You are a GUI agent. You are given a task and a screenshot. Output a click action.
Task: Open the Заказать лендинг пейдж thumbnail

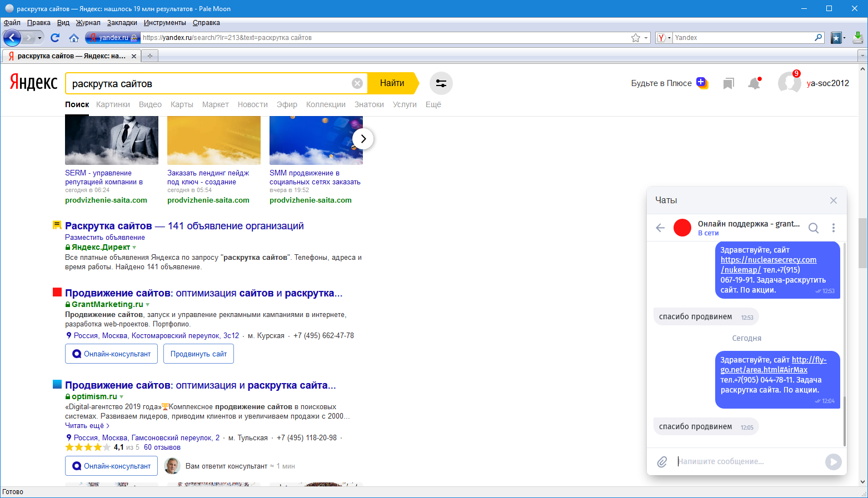pyautogui.click(x=214, y=140)
